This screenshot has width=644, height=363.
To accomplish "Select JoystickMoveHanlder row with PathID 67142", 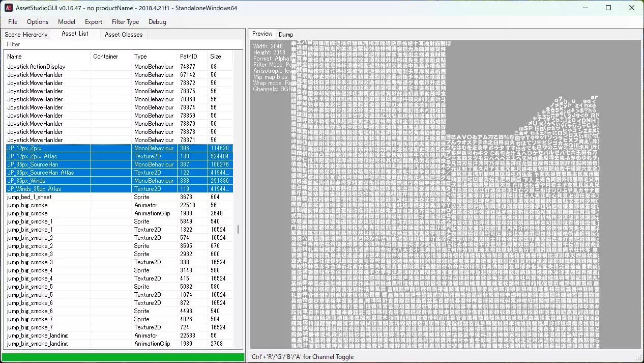I will (x=119, y=75).
